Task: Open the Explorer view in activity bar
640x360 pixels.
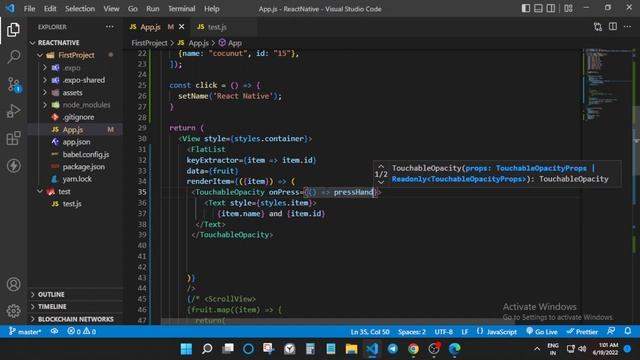Action: [13, 30]
